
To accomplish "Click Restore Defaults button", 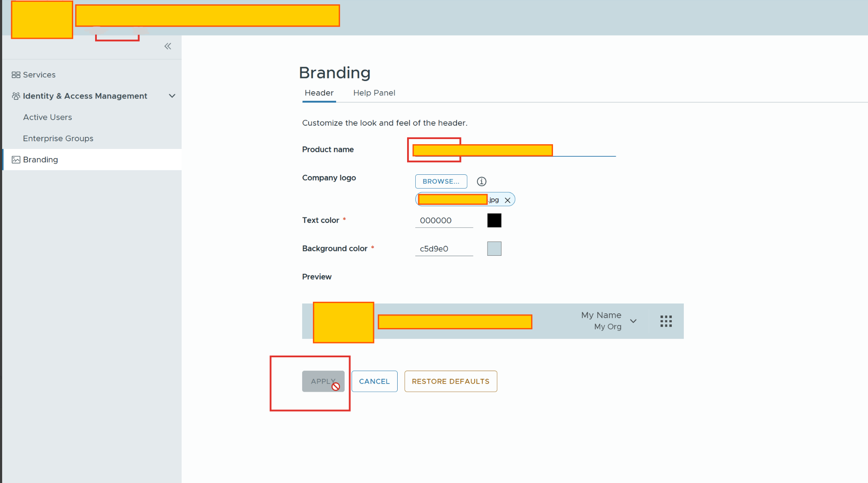I will coord(451,381).
